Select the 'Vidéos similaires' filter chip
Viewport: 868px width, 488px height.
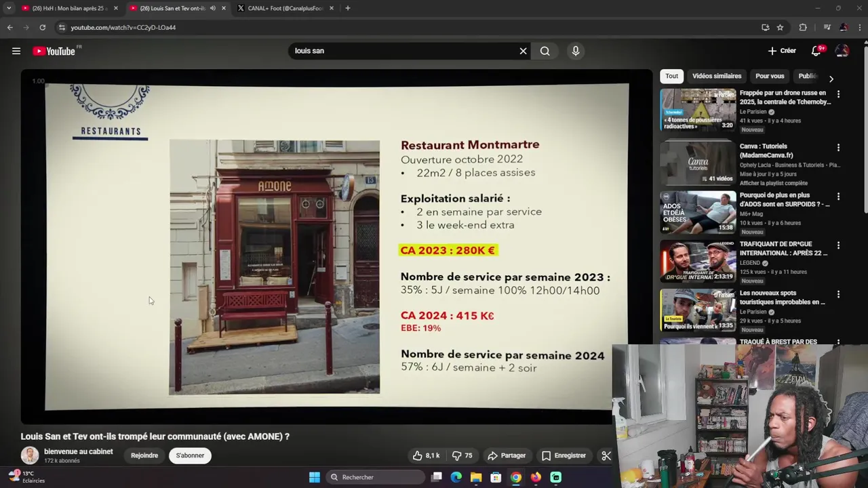[717, 76]
